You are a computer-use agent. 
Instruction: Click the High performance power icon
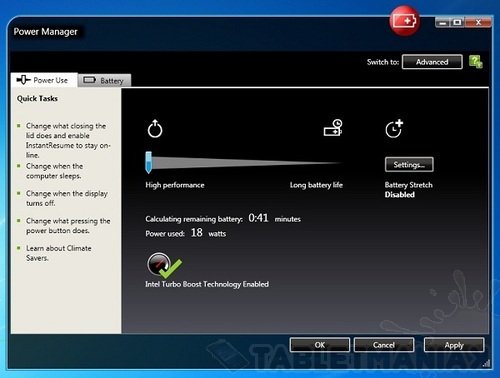pos(155,129)
